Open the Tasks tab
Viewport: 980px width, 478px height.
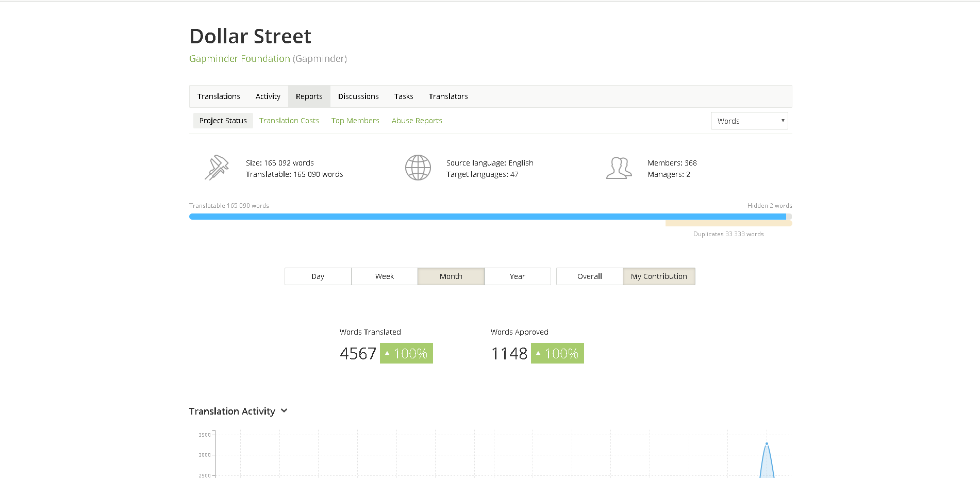tap(404, 96)
